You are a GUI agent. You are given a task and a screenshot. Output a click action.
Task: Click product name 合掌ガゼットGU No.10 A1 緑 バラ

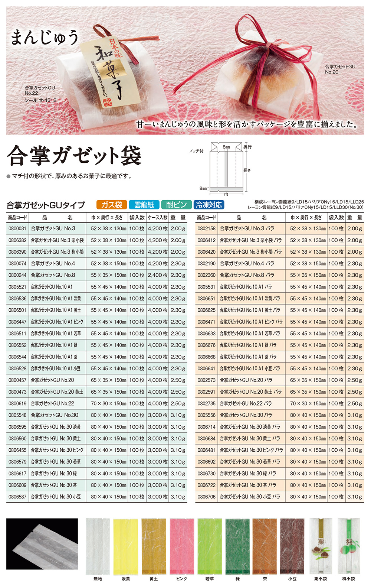(x=248, y=345)
